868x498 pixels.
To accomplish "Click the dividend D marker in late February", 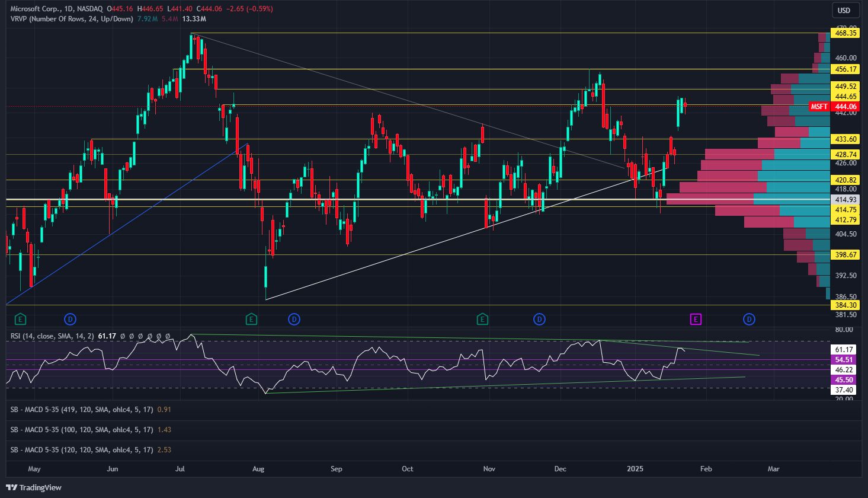I will (749, 320).
